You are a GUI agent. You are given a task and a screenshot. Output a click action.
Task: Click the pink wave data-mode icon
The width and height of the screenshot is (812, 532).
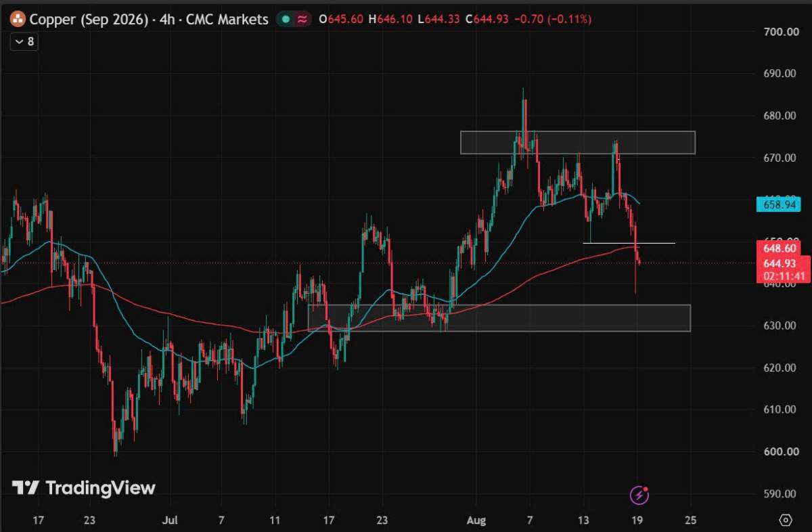click(302, 20)
